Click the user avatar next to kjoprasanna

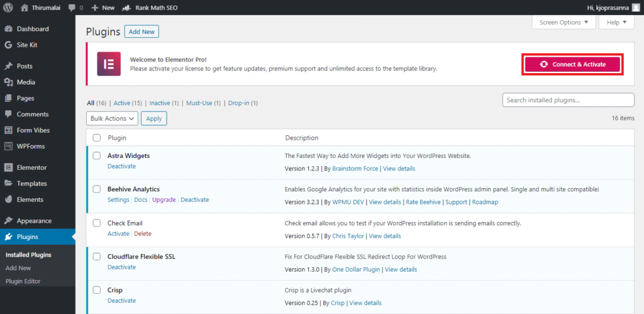(635, 8)
